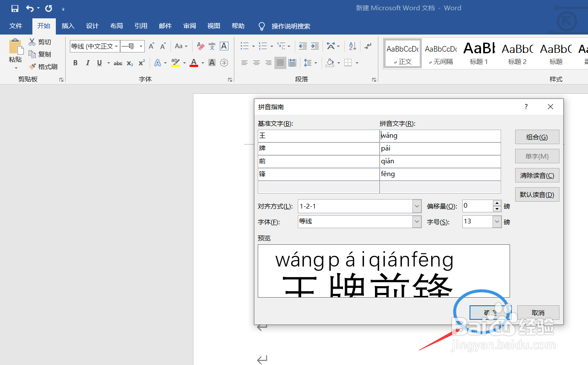The image size is (588, 365).
Task: Switch to the 插入 tab
Action: [x=68, y=26]
